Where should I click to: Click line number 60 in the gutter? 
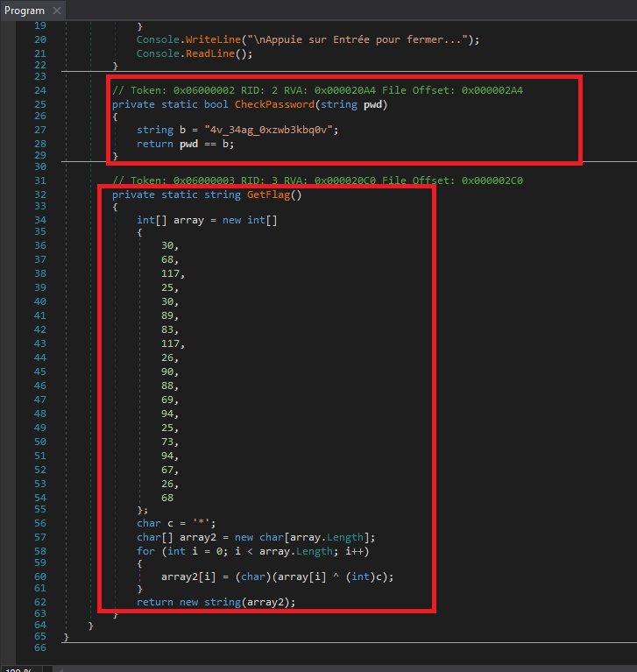click(39, 576)
